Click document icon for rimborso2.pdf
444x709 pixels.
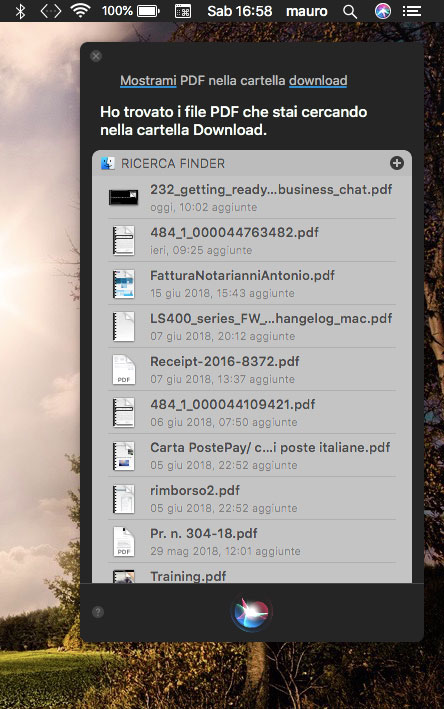123,499
